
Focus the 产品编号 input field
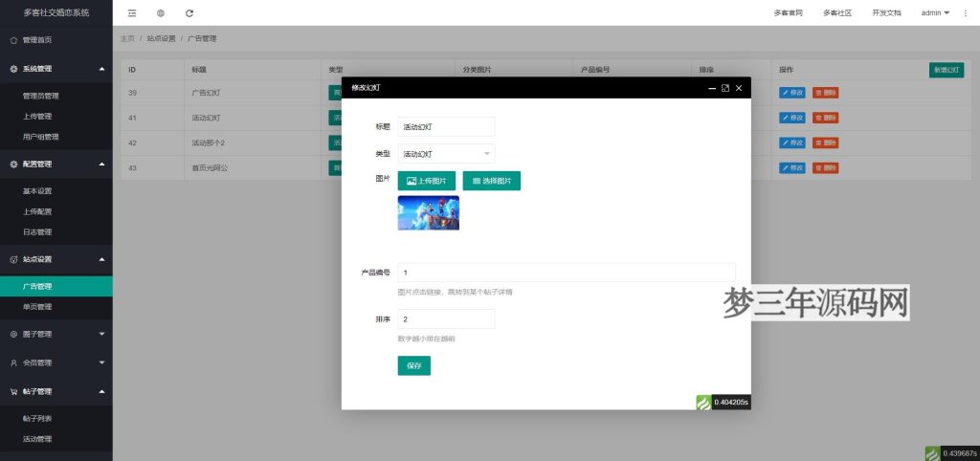coord(567,273)
